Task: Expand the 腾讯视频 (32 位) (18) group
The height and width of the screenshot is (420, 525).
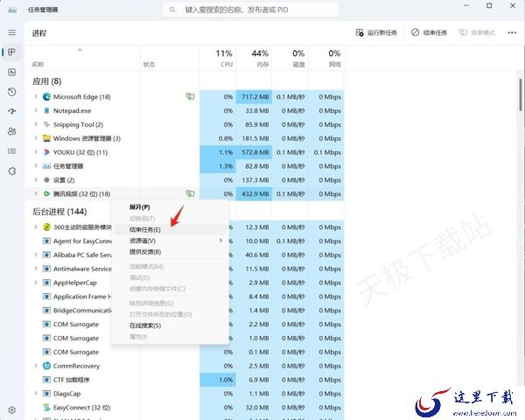Action: [36, 193]
